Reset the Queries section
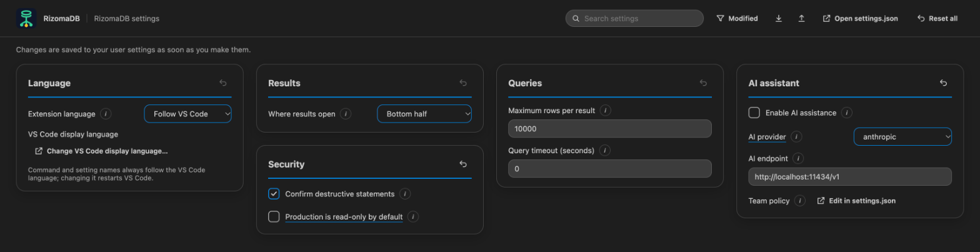The height and width of the screenshot is (252, 980). 703,83
